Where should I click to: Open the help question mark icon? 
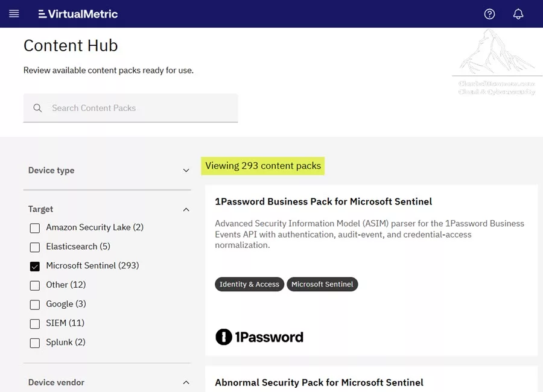(x=489, y=14)
